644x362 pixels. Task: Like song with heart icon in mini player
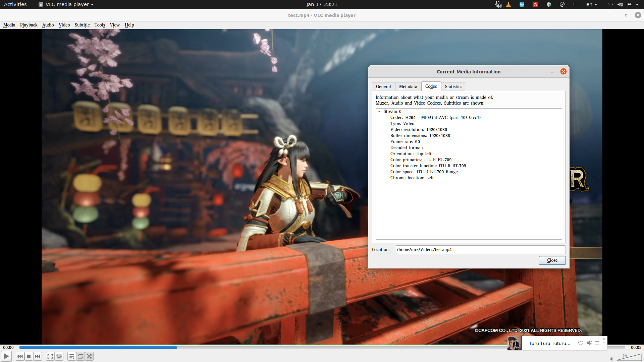581,343
